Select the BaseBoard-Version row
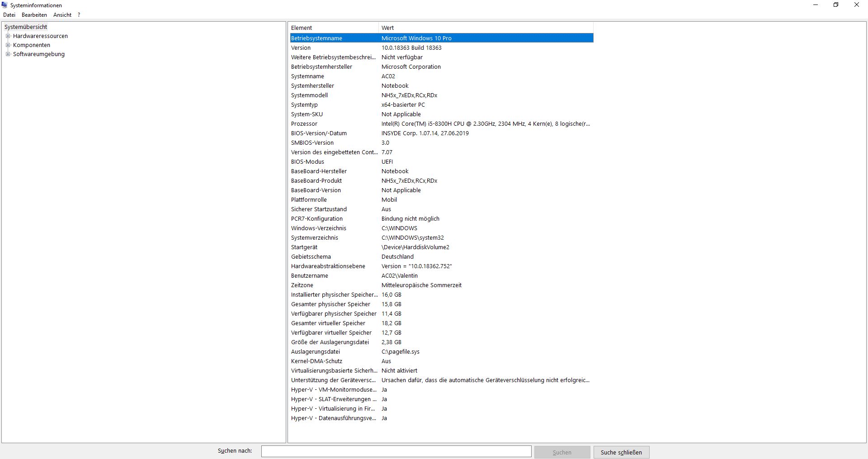 point(442,190)
